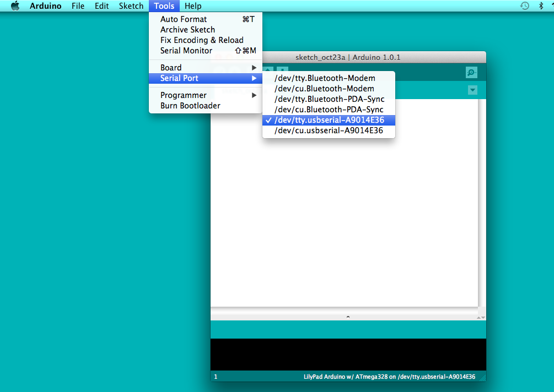Image resolution: width=554 pixels, height=392 pixels.
Task: Choose Auto Format from Tools menu
Action: coord(206,19)
